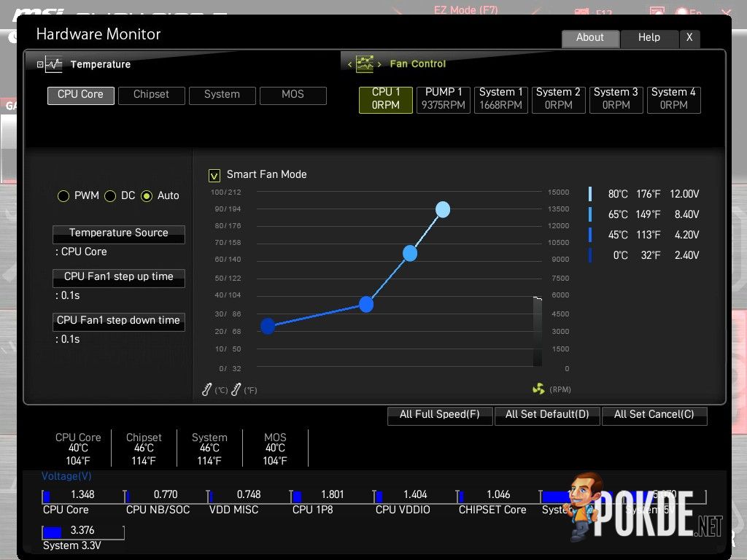Screen dimensions: 747x560
Task: Click CPU NB/SOC voltage bar
Action: point(166,496)
